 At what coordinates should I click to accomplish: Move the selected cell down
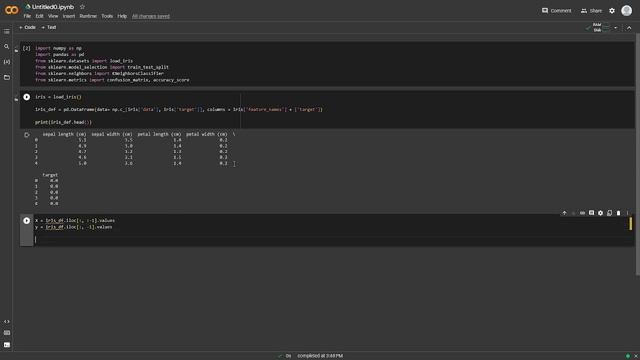573,213
